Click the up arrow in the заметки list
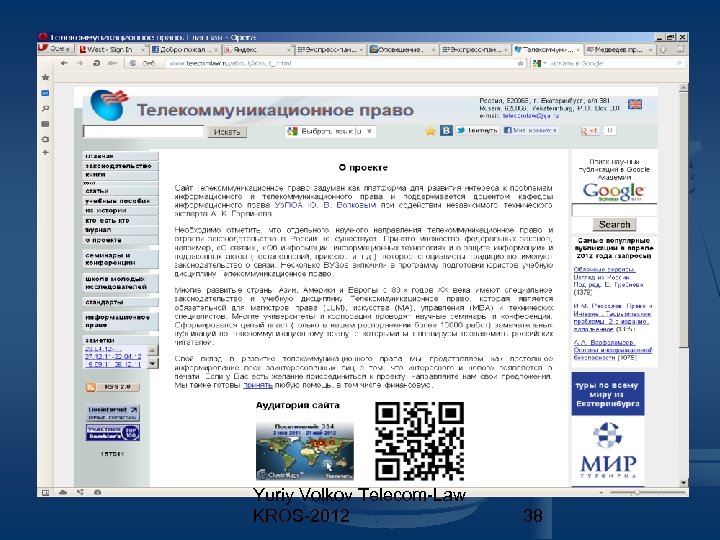This screenshot has width=720, height=540. (x=152, y=350)
